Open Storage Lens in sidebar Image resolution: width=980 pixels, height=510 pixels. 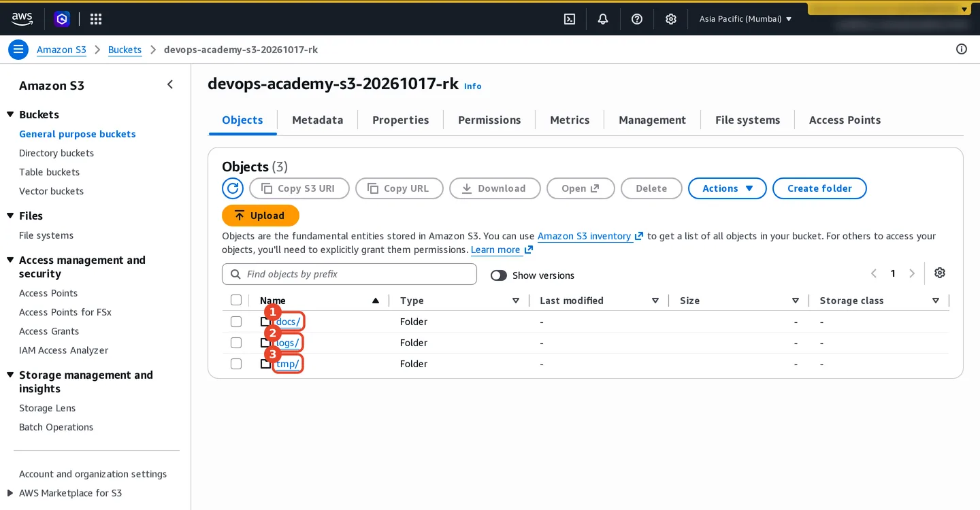[47, 408]
